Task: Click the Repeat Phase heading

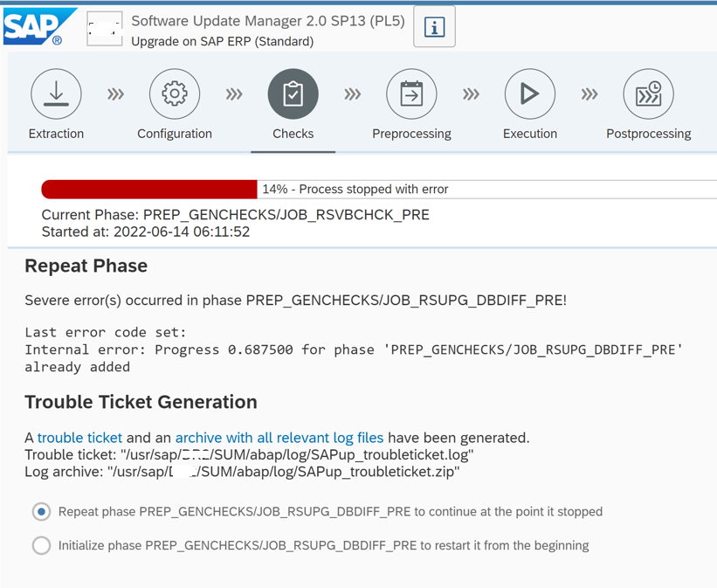Action: click(x=86, y=266)
